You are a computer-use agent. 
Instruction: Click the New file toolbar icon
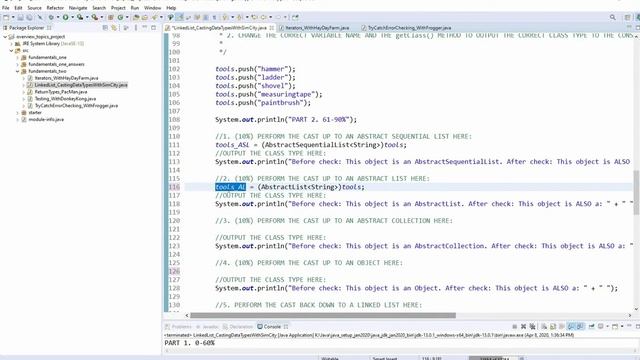coord(6,17)
